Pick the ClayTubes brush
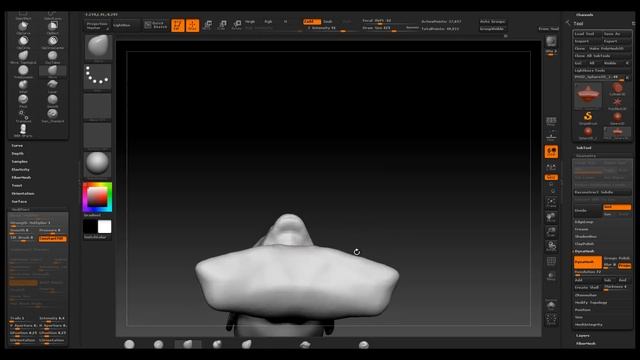This screenshot has width=640, height=360. [x=53, y=56]
